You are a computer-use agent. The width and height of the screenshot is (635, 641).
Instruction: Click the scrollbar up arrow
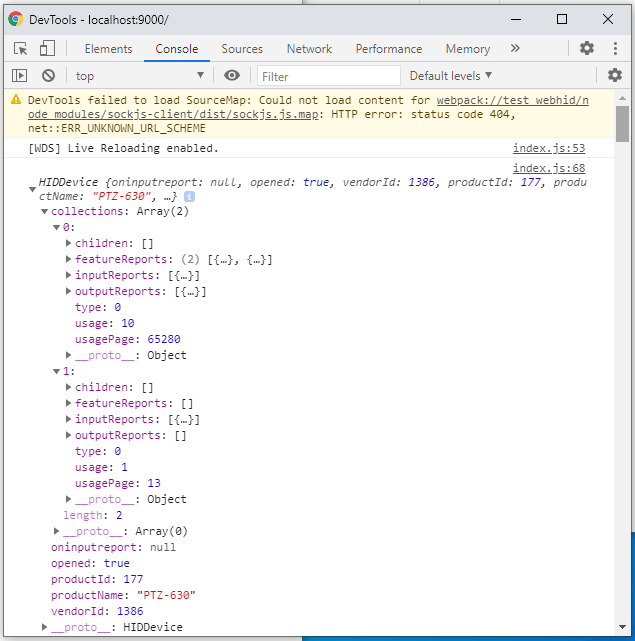[x=622, y=98]
